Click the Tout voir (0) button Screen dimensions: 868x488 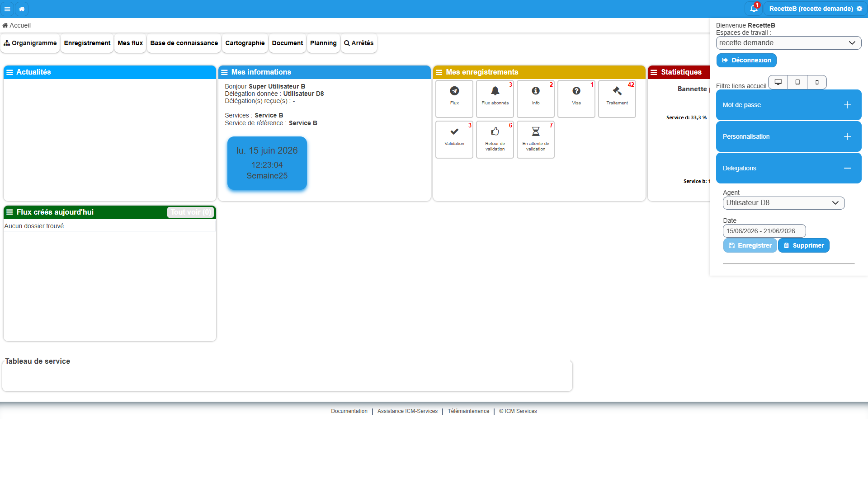(x=191, y=212)
